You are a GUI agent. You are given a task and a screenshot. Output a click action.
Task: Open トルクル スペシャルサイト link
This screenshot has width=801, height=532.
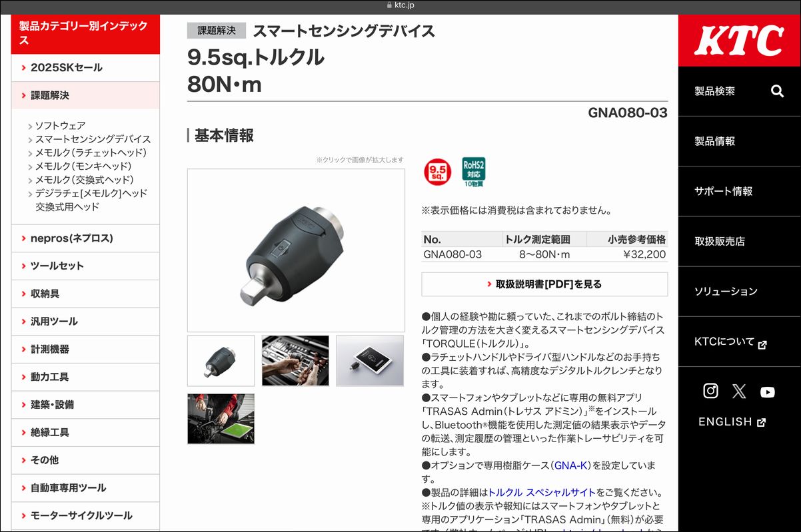pos(542,492)
